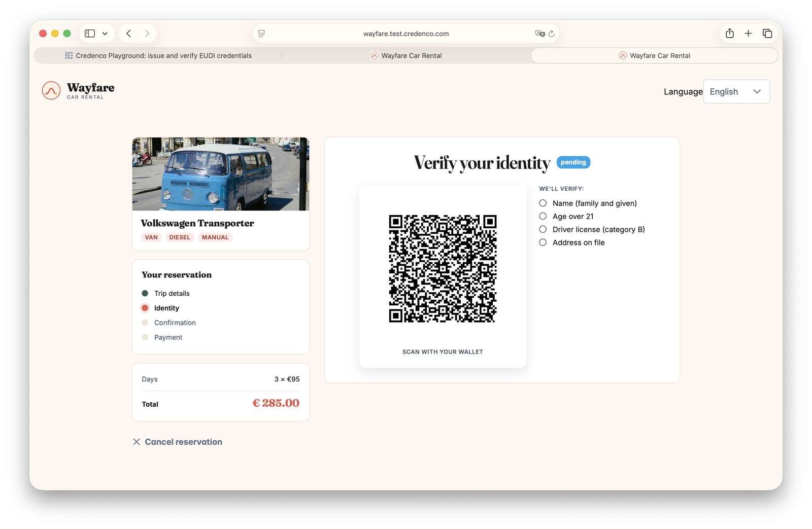Click the QR code image
812x529 pixels.
click(x=443, y=268)
